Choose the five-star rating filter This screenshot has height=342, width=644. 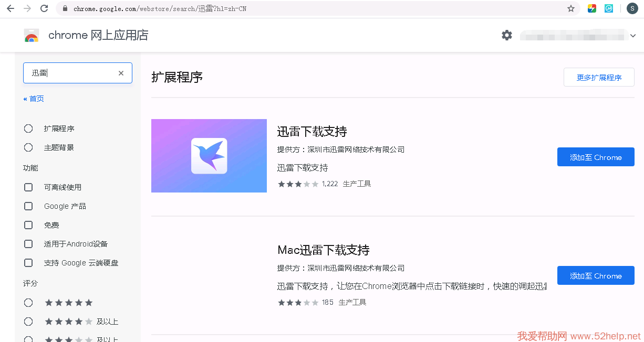coord(28,303)
